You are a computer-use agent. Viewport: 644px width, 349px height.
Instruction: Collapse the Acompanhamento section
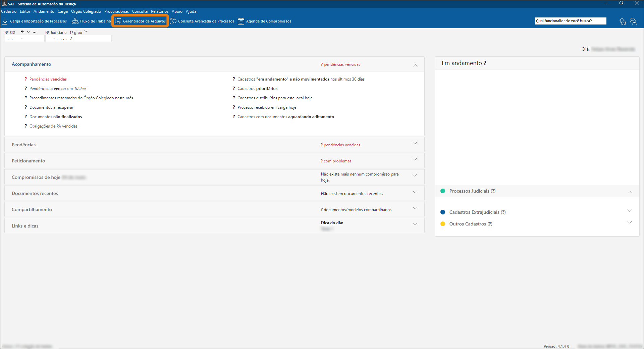[415, 65]
